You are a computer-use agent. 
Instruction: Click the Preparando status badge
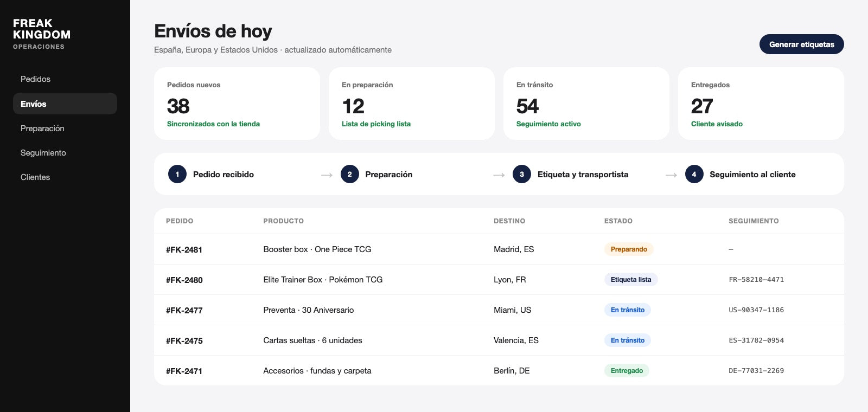click(629, 249)
